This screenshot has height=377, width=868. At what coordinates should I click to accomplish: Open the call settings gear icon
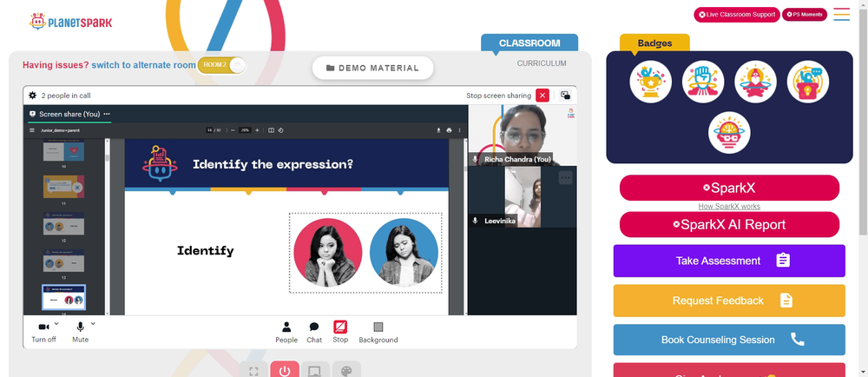tap(33, 96)
